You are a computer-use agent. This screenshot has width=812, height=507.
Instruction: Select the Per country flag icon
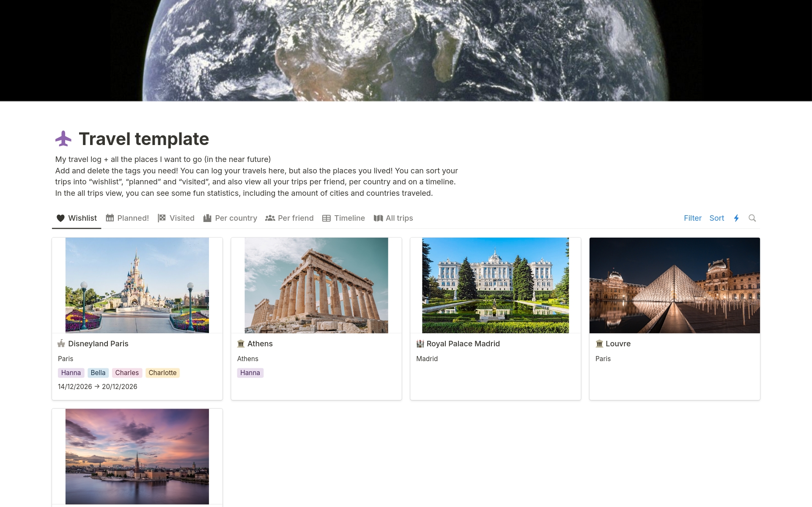tap(207, 218)
